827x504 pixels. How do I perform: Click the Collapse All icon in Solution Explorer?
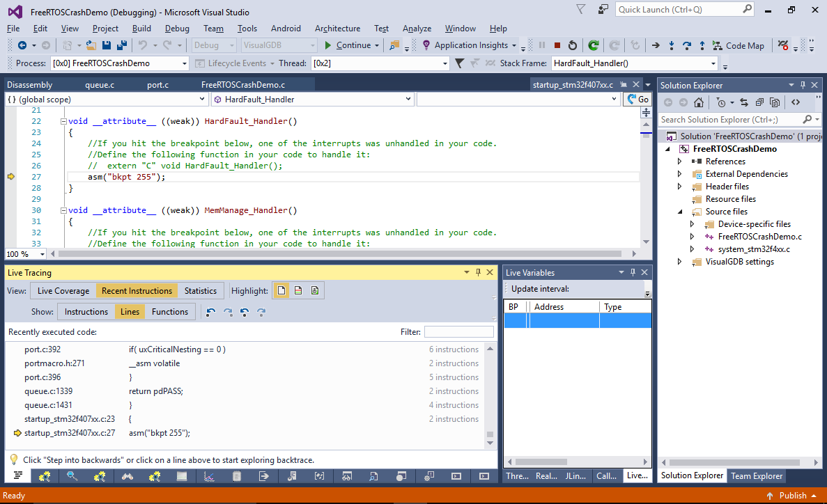(759, 102)
